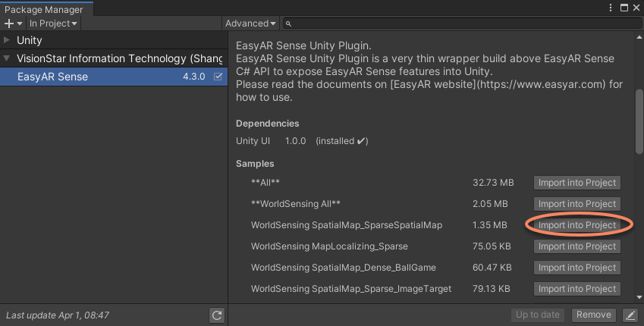Click the 1.0.0 dependency version text
This screenshot has width=644, height=326.
point(295,141)
